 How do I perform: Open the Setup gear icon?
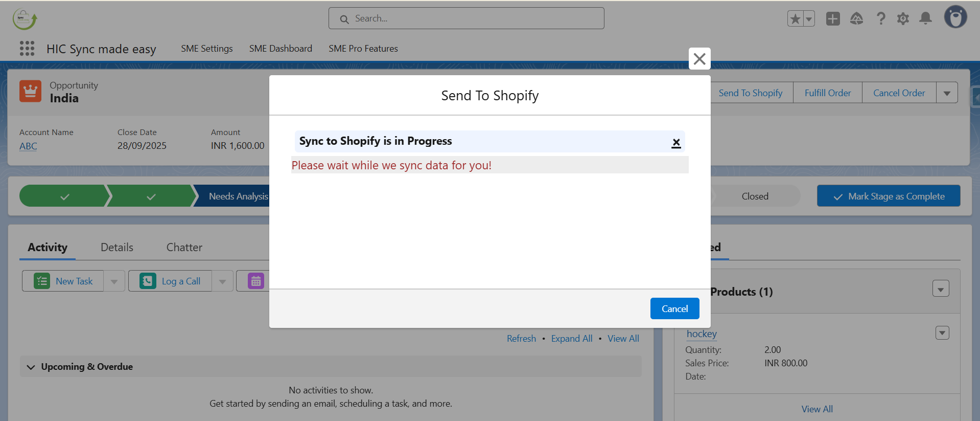pyautogui.click(x=903, y=19)
